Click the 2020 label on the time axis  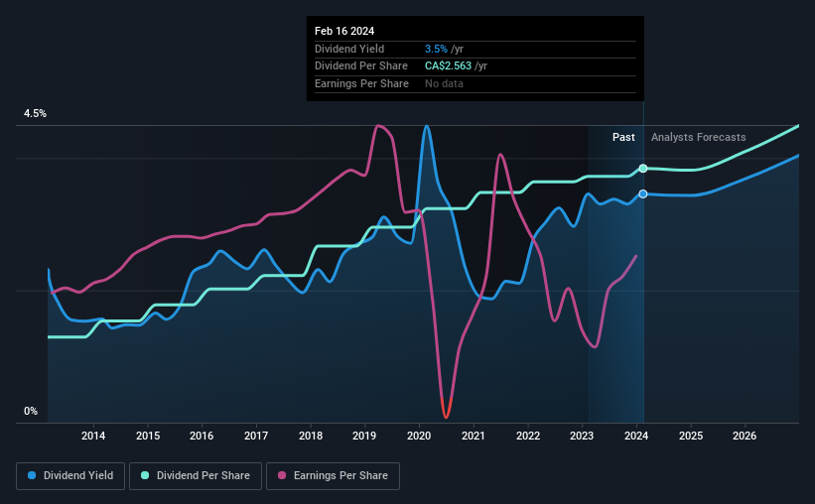(419, 436)
